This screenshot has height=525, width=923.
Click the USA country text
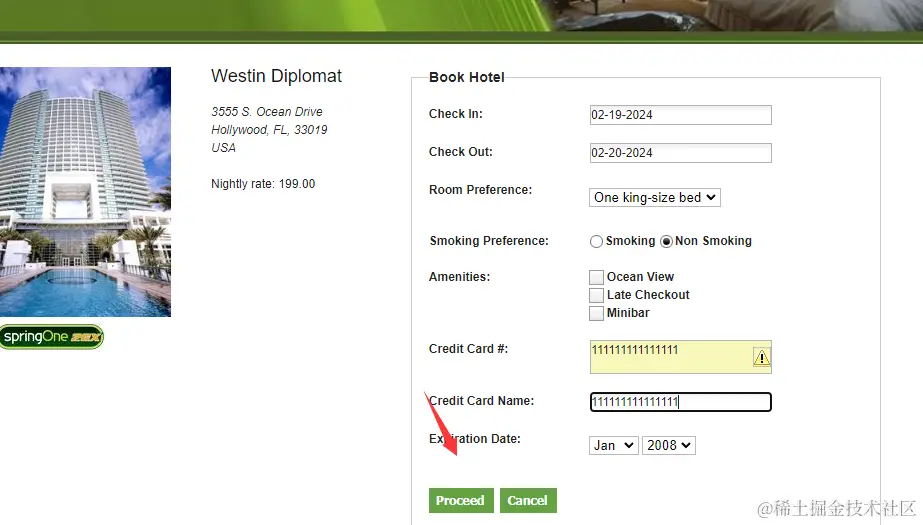tap(224, 148)
